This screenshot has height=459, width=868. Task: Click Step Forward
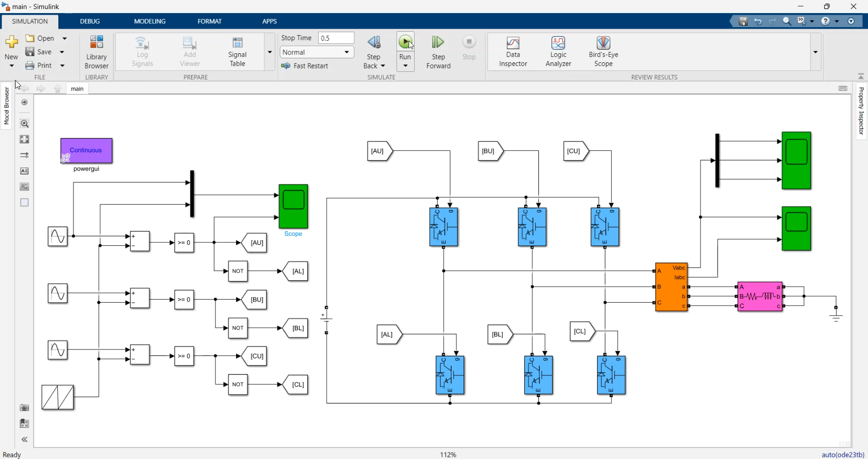tap(438, 52)
